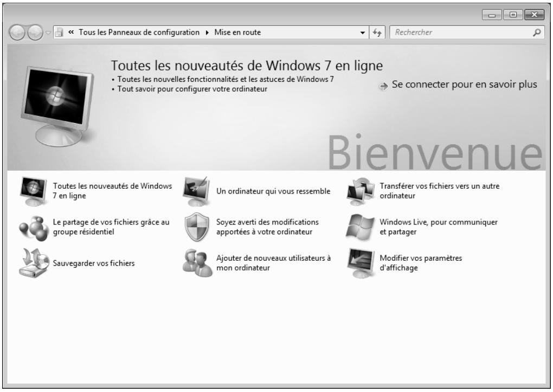Click the homegroup spheres icon
This screenshot has height=392, width=553.
(34, 228)
